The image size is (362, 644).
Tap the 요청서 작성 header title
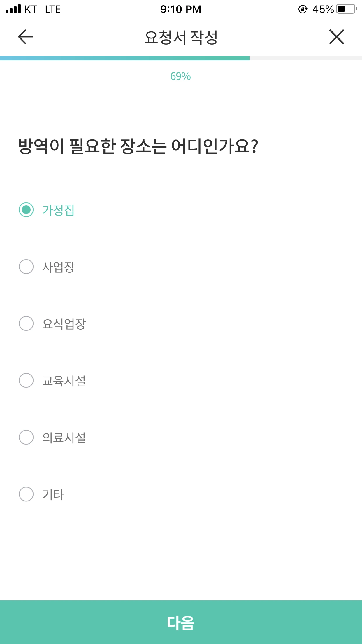181,37
